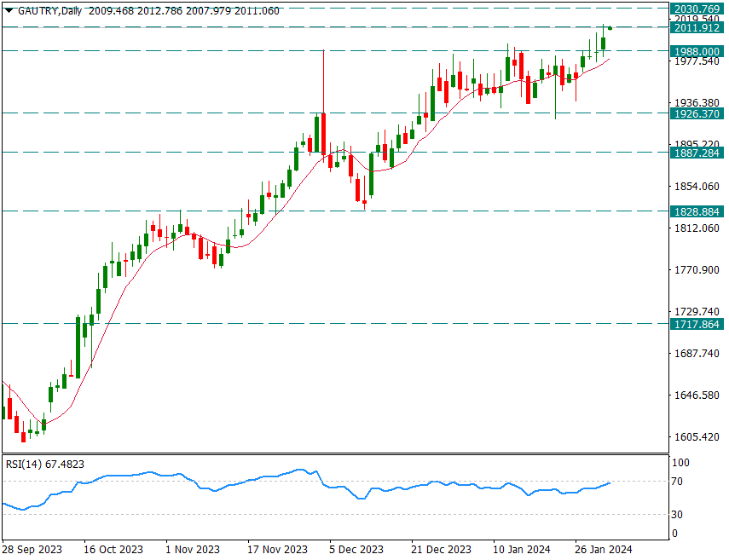Click the 16 Oct 2023 date label

113,549
